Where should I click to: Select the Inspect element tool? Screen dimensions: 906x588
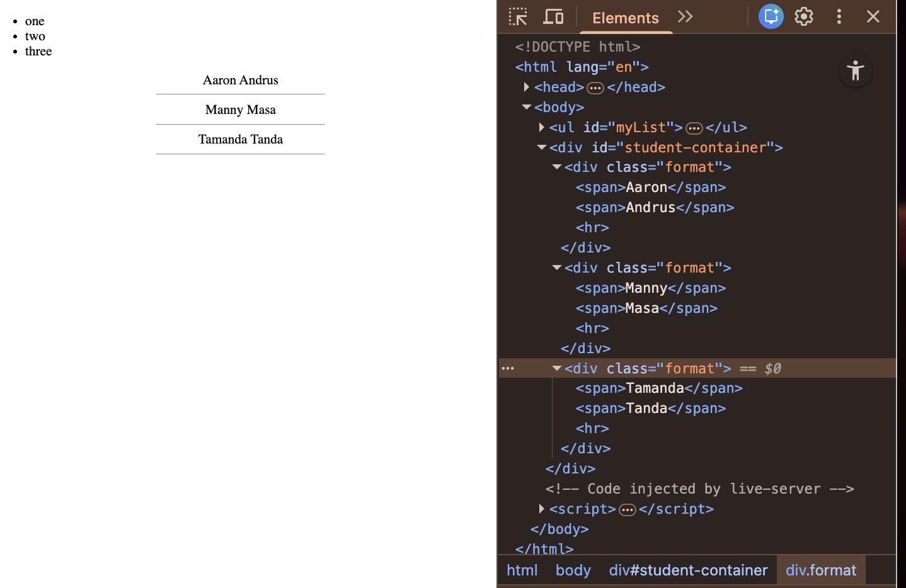pyautogui.click(x=517, y=16)
